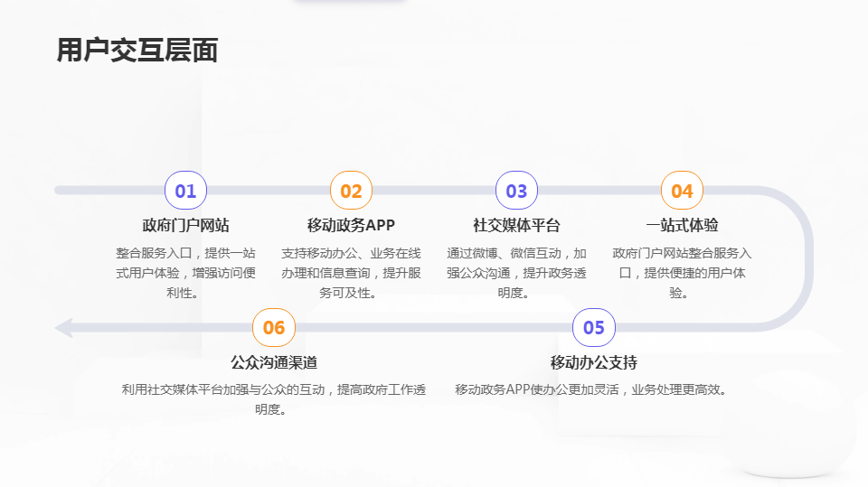Select the heading 移动政务APP
Screen dimensions: 868x487
click(x=351, y=225)
